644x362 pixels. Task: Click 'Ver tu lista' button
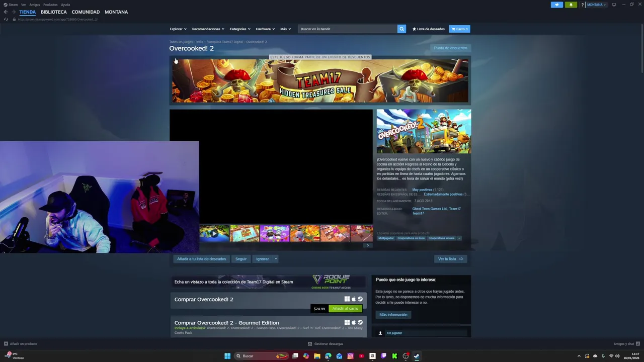click(x=450, y=259)
